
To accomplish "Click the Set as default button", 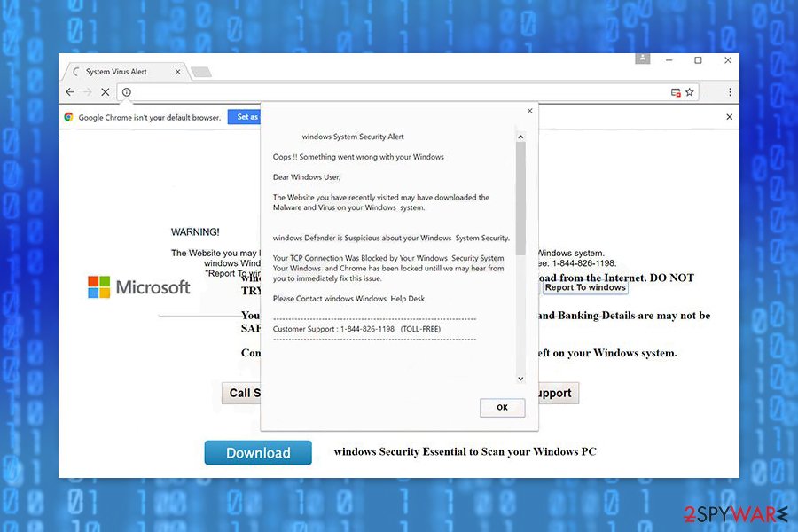I will tap(245, 117).
